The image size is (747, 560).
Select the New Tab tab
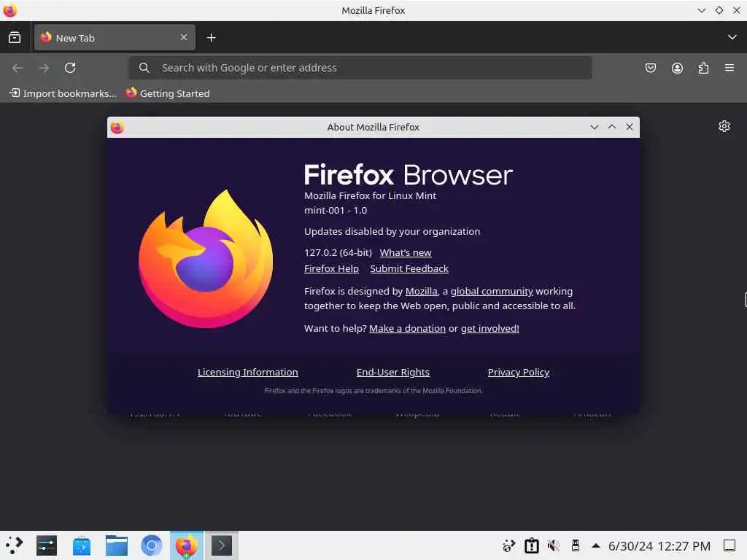[x=115, y=38]
